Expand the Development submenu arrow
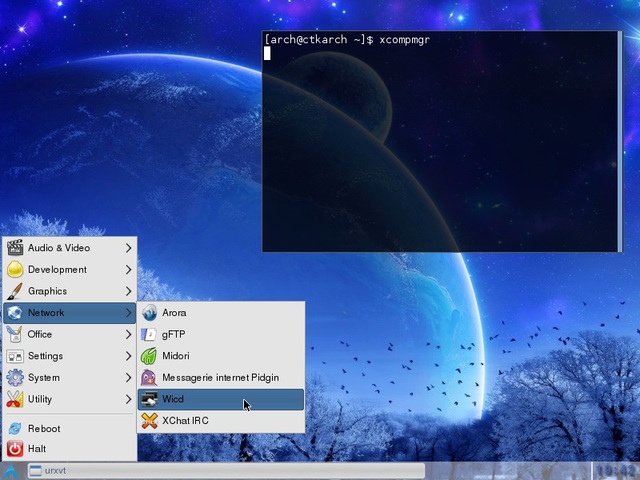This screenshot has width=640, height=480. tap(129, 269)
